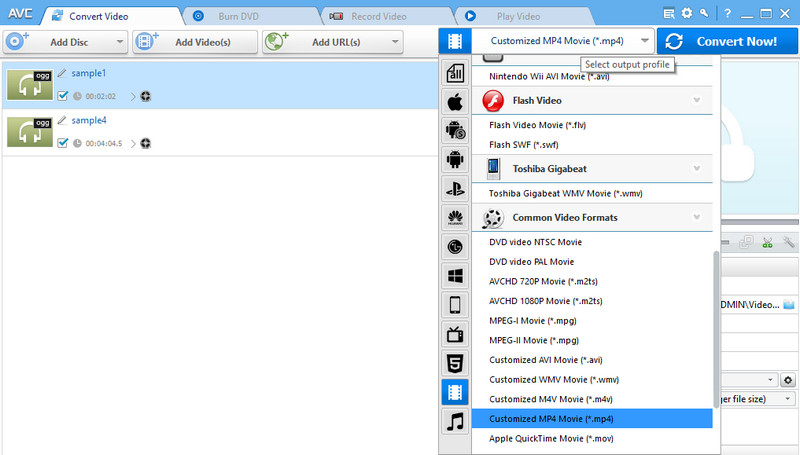The height and width of the screenshot is (455, 800).
Task: Open the Windows devices category
Action: 455,275
